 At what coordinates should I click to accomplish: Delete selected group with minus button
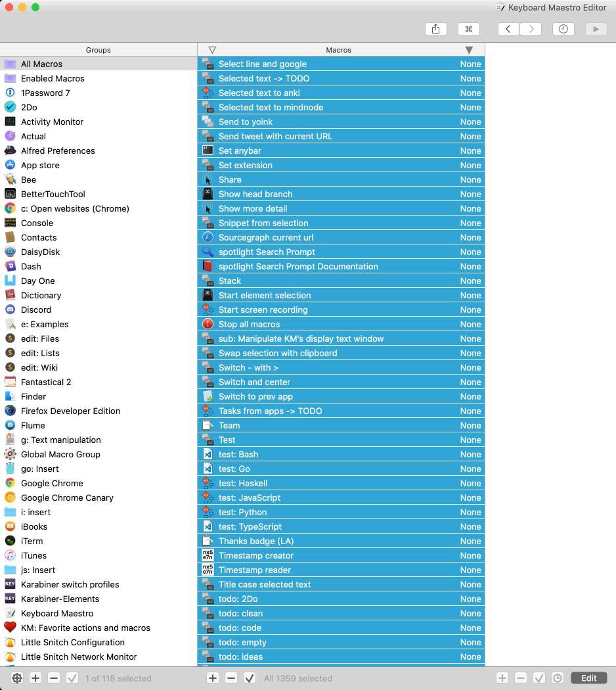[54, 678]
